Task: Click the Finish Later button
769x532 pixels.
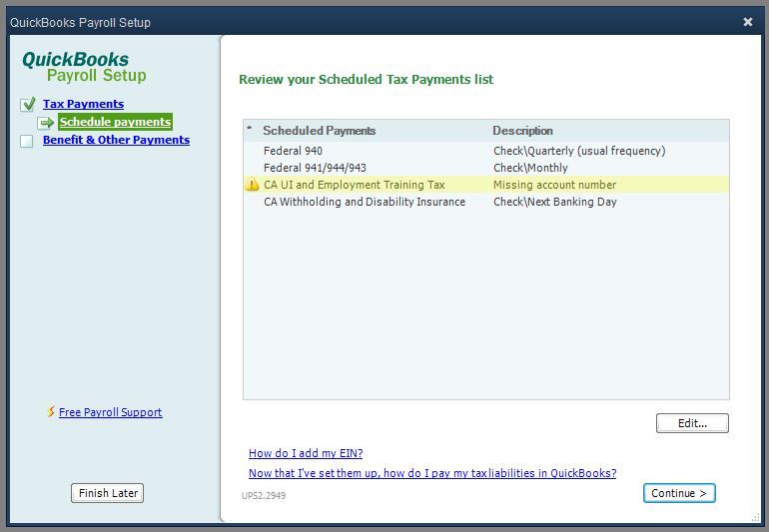Action: click(x=108, y=493)
